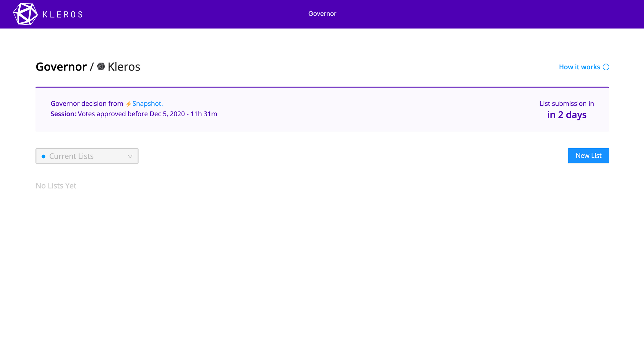Click the KLEROS wordmark in header
Viewport: 644px width, 340px height.
(x=63, y=15)
